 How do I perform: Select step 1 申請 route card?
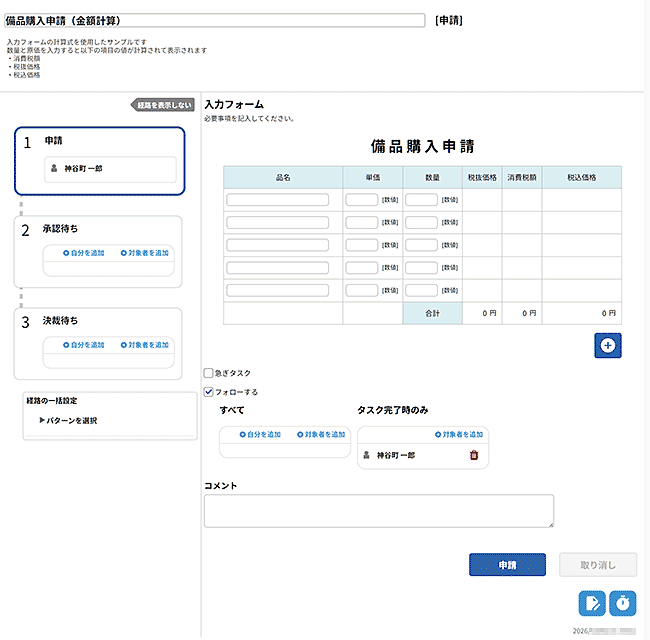99,161
